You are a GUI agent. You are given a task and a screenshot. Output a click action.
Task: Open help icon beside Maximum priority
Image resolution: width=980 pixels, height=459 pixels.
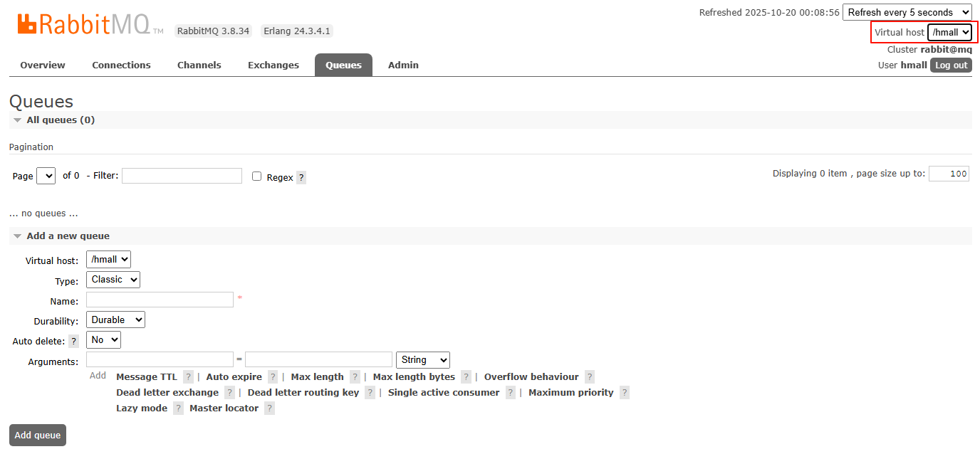click(625, 393)
